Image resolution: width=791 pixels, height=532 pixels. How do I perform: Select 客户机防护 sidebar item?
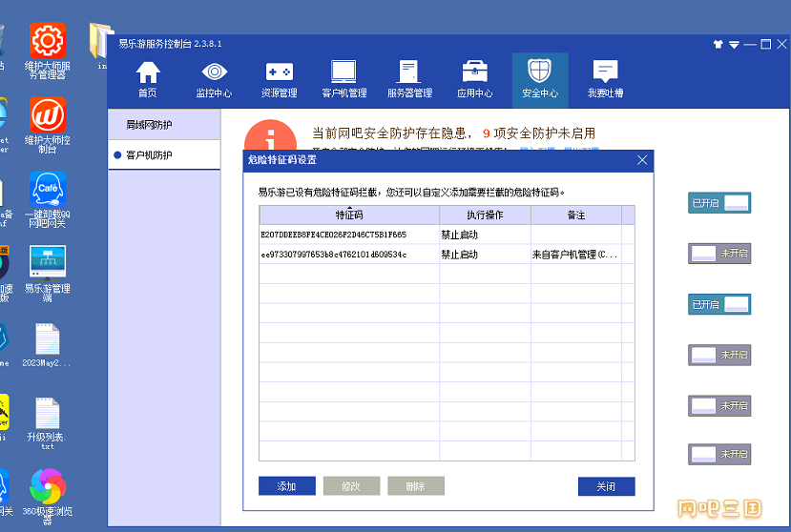coord(164,154)
